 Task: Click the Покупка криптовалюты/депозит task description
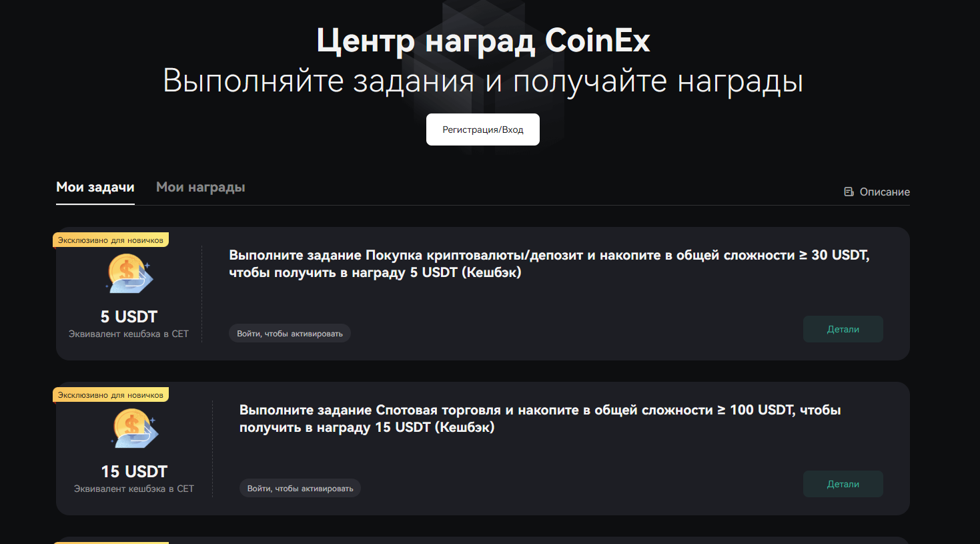tap(549, 264)
